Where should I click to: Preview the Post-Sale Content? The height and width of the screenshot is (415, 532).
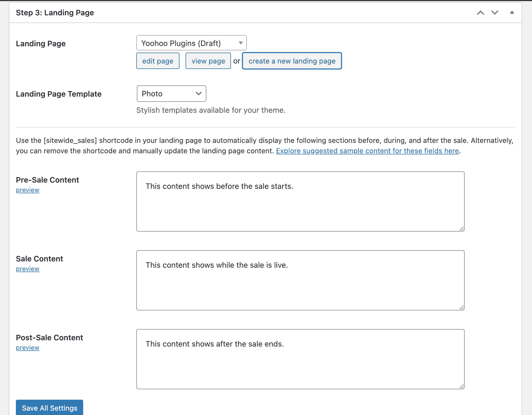[28, 348]
